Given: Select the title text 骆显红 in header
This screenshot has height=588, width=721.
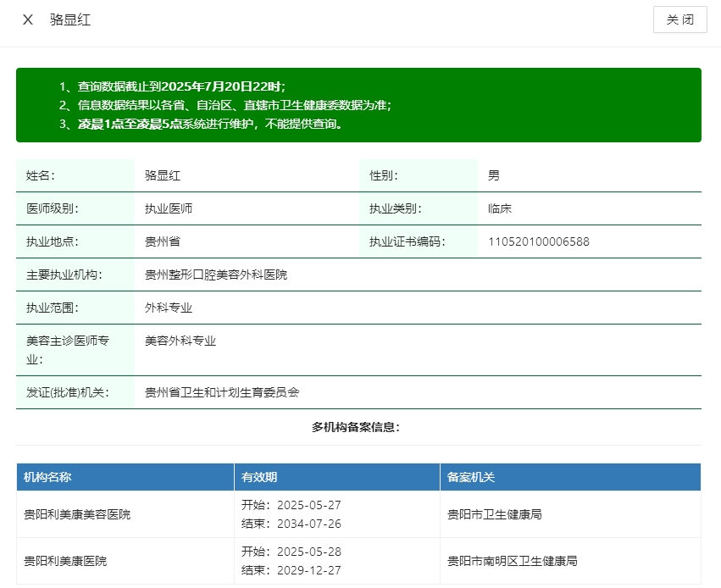Looking at the screenshot, I should coord(70,19).
